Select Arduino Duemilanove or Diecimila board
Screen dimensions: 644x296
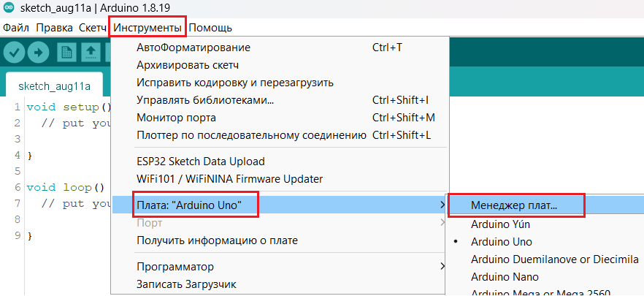coord(546,259)
